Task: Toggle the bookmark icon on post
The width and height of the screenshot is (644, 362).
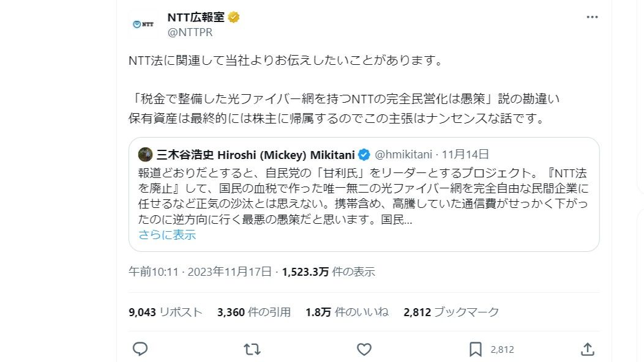Action: click(476, 349)
